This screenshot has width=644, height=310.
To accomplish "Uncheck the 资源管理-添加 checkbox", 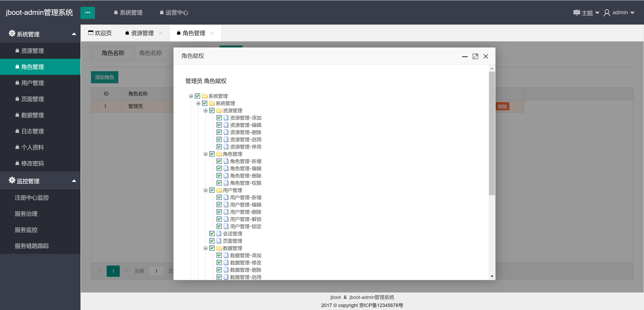I will [x=219, y=118].
